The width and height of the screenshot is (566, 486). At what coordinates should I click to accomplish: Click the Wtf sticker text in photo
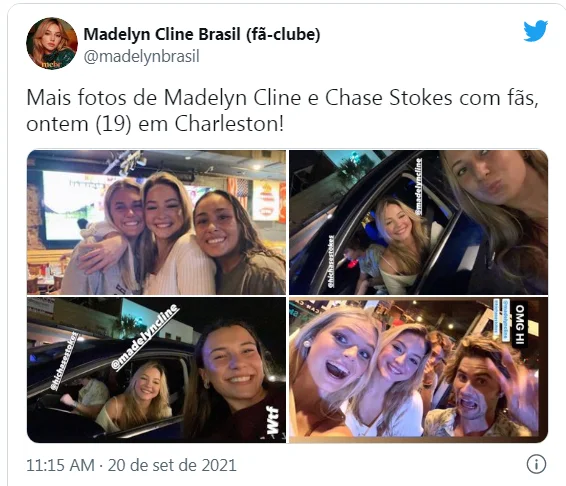coord(273,420)
